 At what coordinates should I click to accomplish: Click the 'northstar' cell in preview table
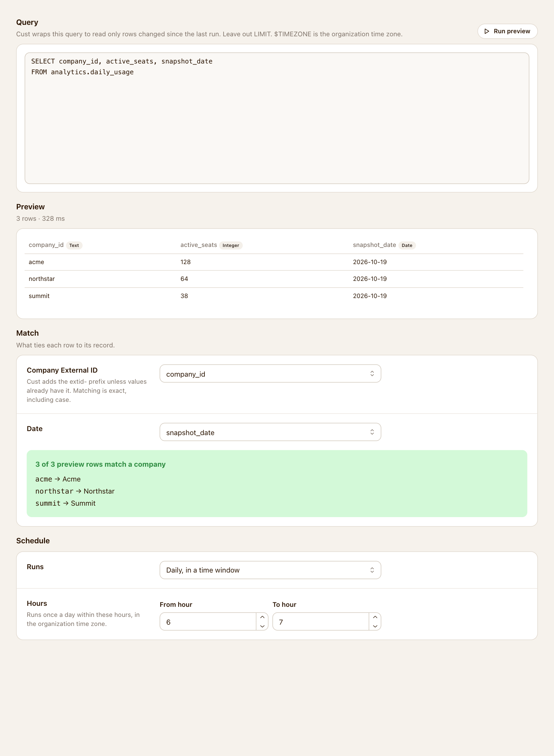pos(42,279)
